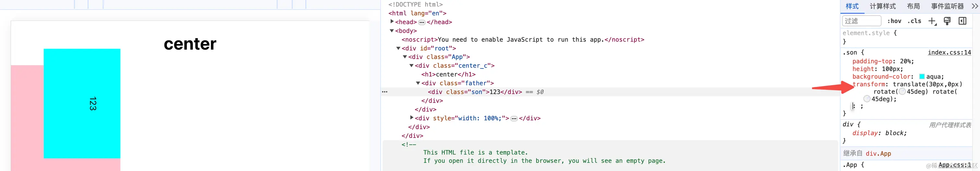980x171 pixels.
Task: Select the h1 center element row
Action: [448, 74]
